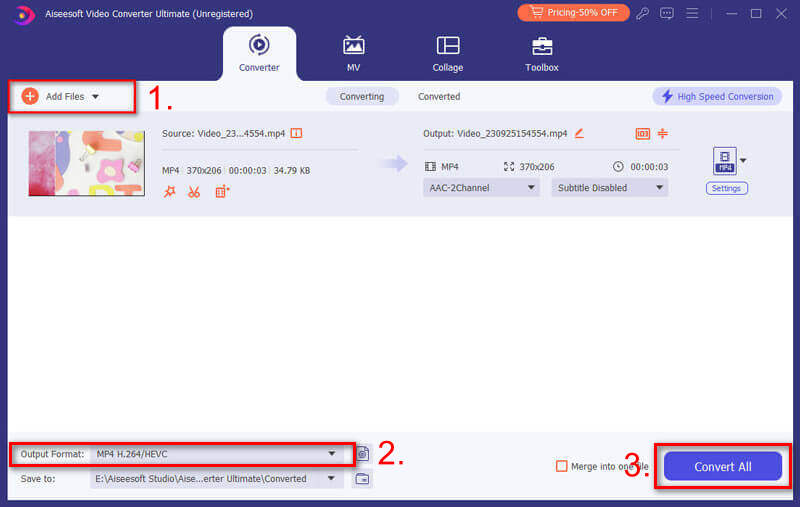Click the compress video icon
The width and height of the screenshot is (800, 507).
coord(663,134)
